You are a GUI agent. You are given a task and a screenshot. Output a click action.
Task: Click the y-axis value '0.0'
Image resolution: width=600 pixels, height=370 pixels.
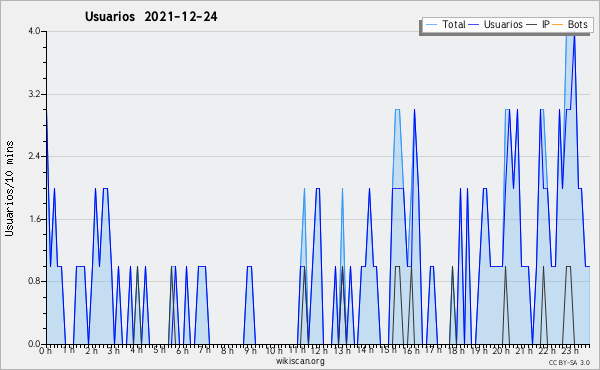(x=34, y=344)
